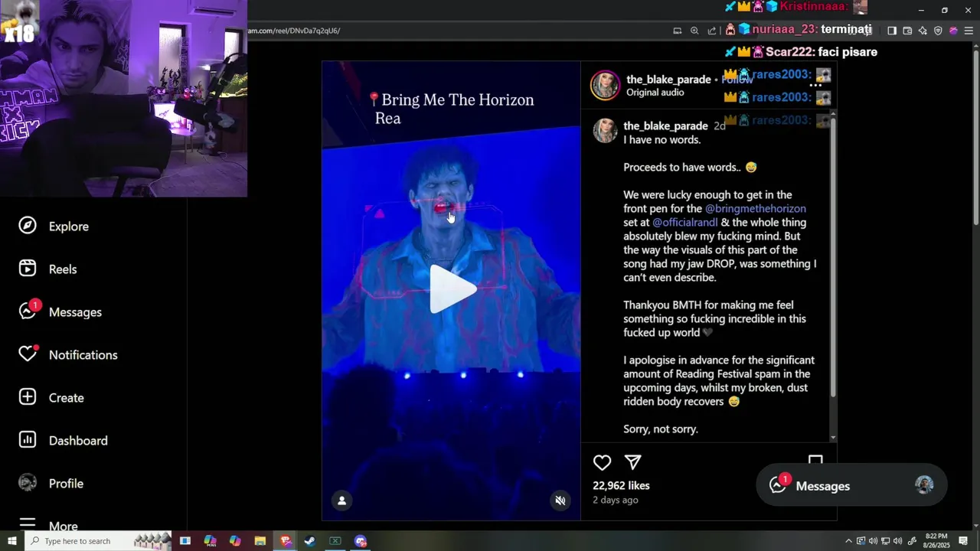
Task: Open the Windows Start menu
Action: click(11, 541)
